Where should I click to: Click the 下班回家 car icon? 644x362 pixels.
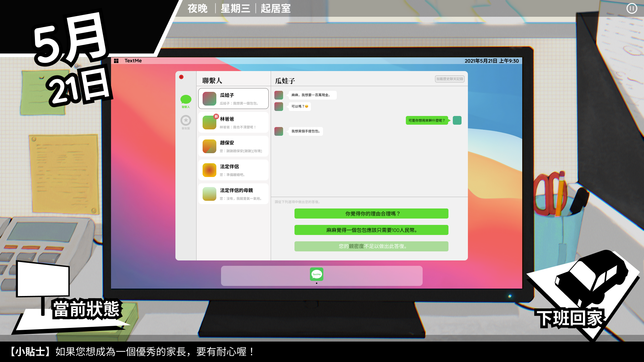click(x=590, y=278)
